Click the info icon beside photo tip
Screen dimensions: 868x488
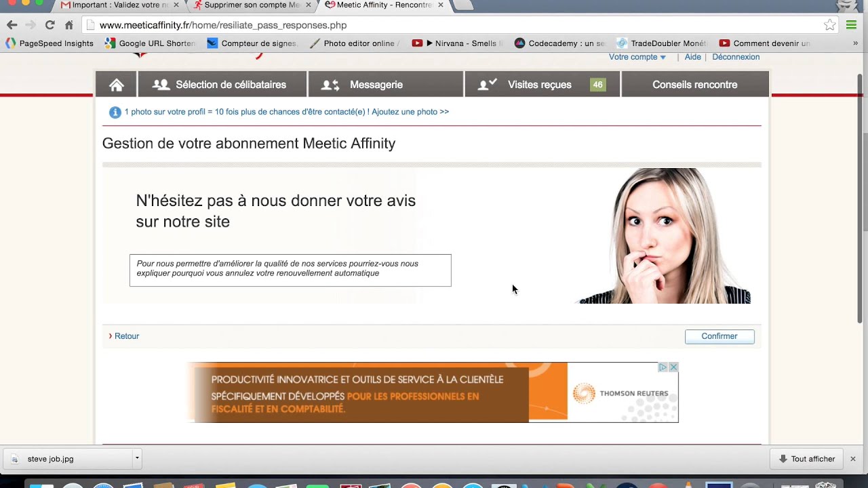pos(115,113)
